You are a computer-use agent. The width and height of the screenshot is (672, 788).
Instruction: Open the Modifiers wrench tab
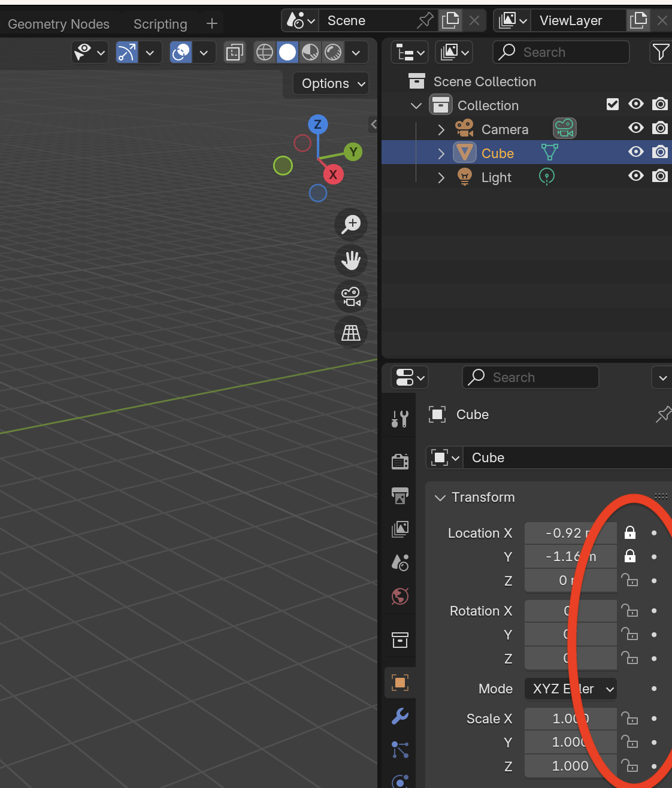click(400, 716)
